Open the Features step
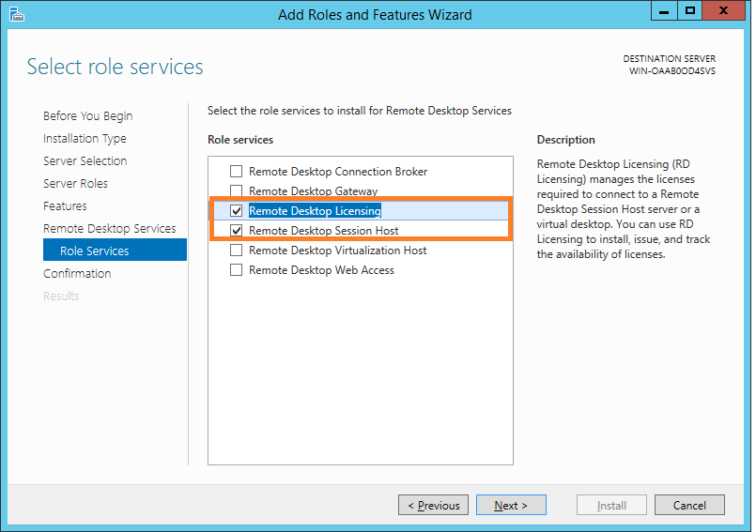 [65, 206]
